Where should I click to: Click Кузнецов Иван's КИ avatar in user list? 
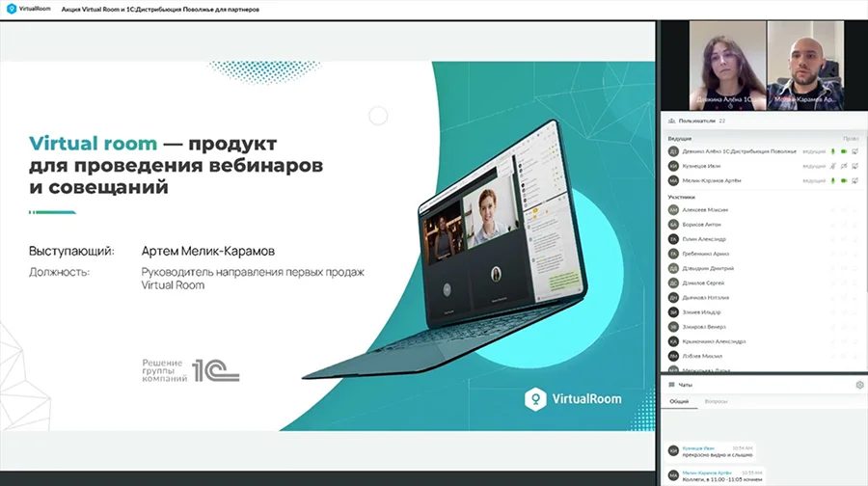click(673, 166)
